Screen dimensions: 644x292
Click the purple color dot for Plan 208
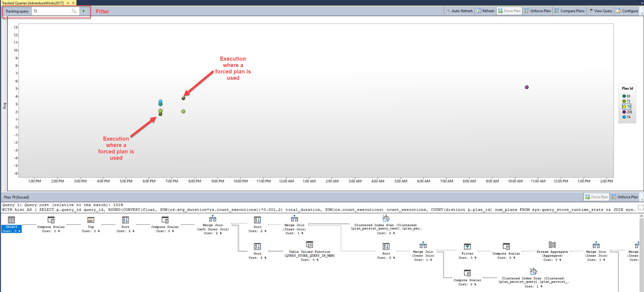click(624, 112)
